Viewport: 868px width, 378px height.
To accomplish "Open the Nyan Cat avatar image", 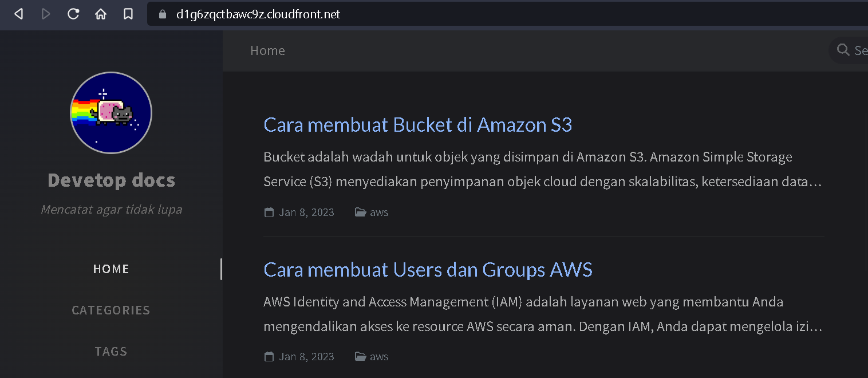I will pyautogui.click(x=111, y=113).
